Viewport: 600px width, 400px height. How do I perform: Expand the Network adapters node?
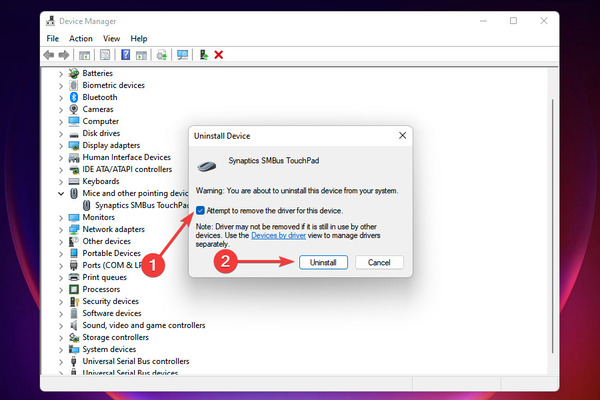pyautogui.click(x=61, y=230)
